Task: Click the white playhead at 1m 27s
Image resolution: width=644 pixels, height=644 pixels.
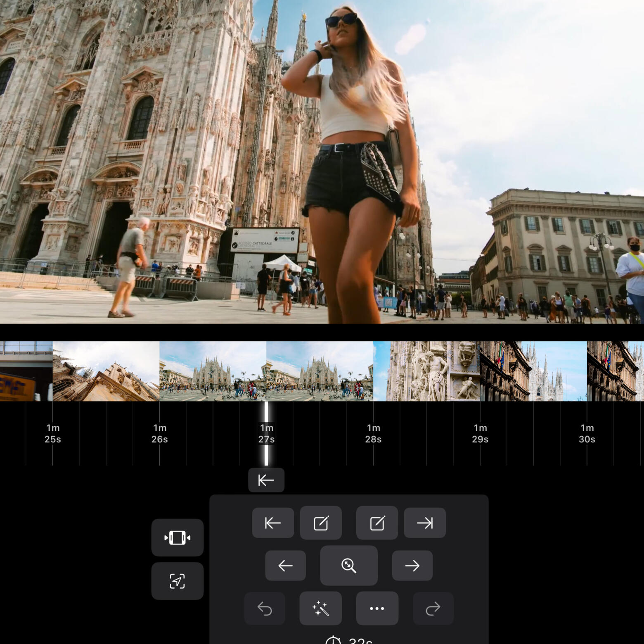Action: click(x=266, y=433)
